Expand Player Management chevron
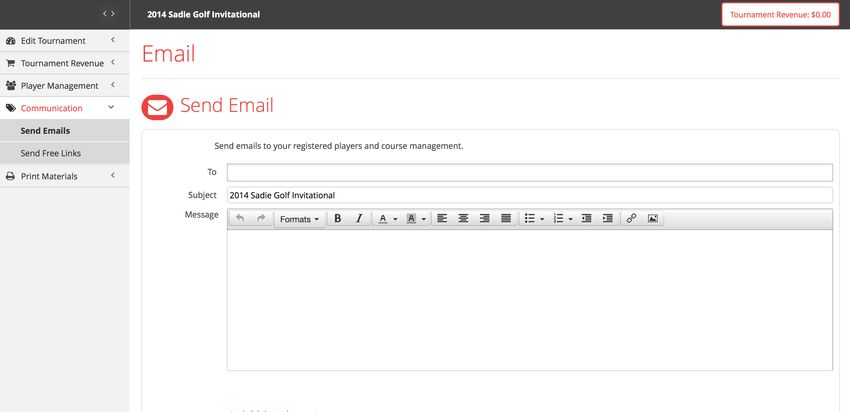 112,85
